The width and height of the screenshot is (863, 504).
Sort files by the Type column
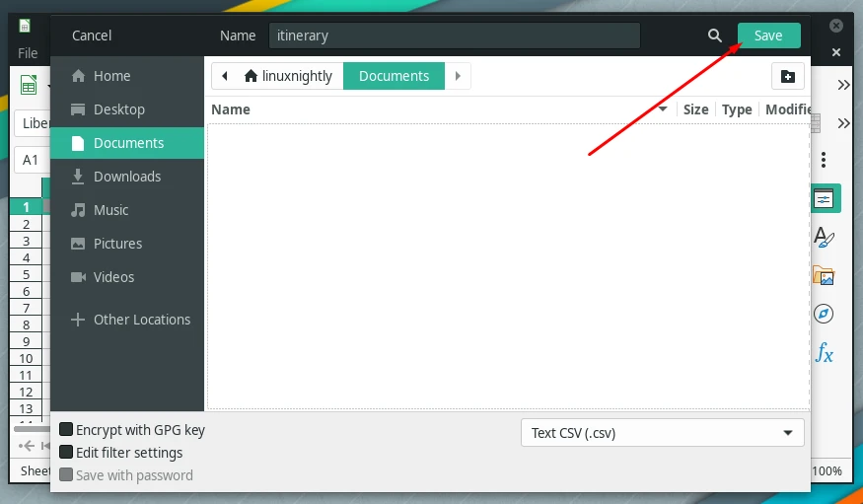point(737,109)
